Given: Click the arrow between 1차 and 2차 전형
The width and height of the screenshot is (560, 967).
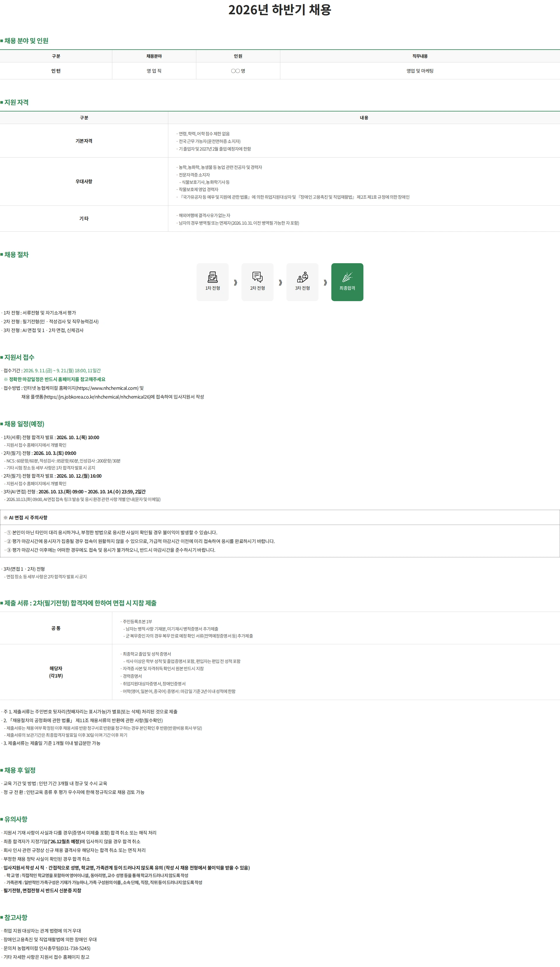Looking at the screenshot, I should pos(235,282).
